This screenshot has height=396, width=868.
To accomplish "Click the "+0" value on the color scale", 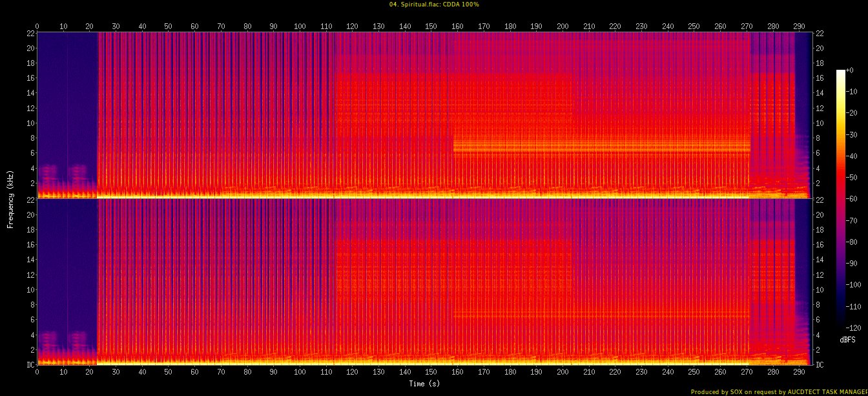I will (x=849, y=70).
